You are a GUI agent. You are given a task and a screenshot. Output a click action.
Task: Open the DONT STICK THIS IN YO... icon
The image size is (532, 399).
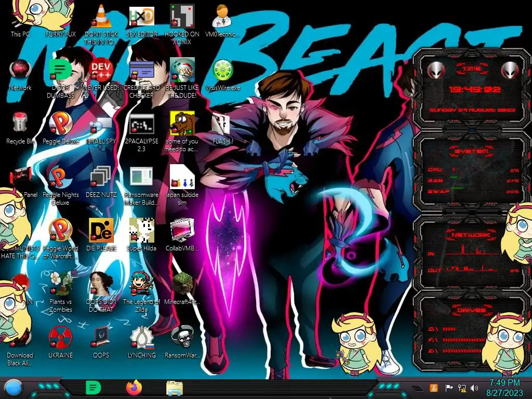101,24
